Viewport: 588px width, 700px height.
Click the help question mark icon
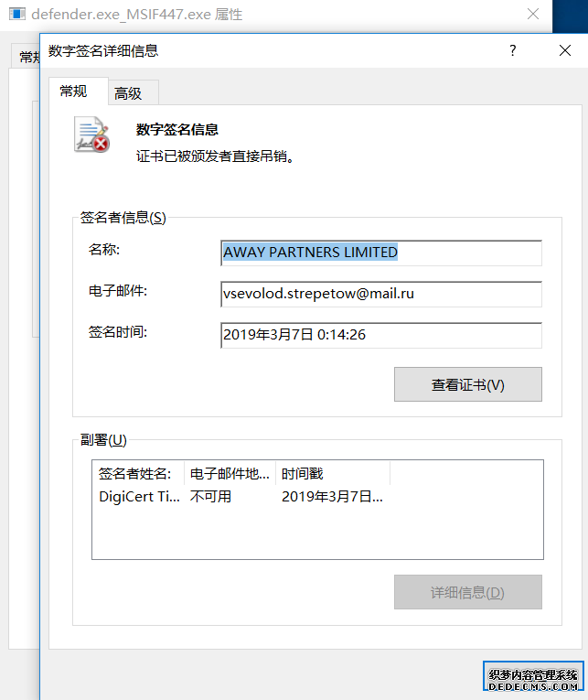coord(513,50)
